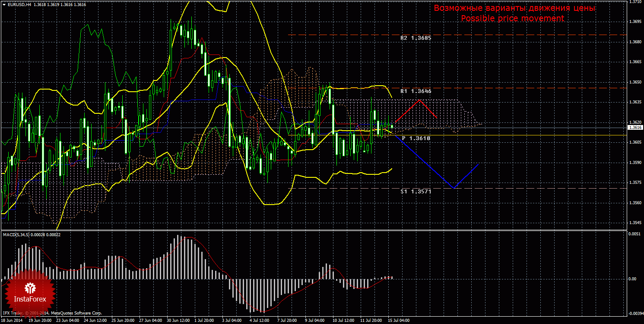The width and height of the screenshot is (644, 324).
Task: Select the S1 1.3571 support label
Action: (x=416, y=191)
